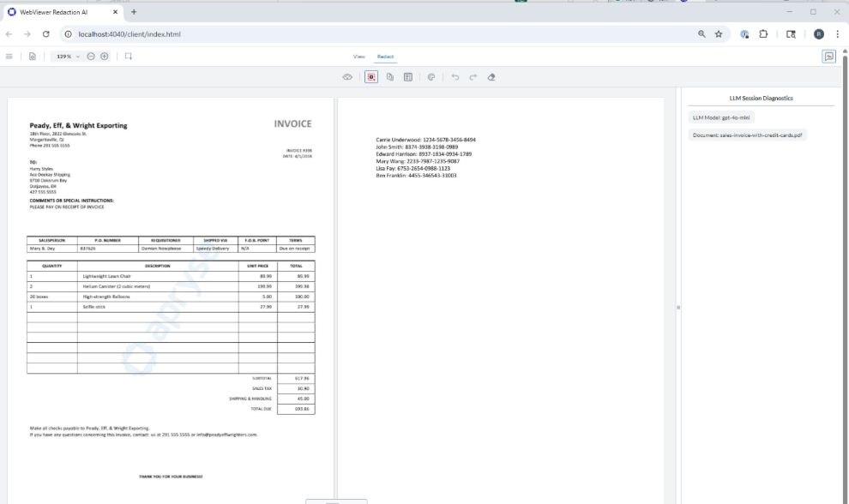This screenshot has height=504, width=849.
Task: Toggle the eye preview icon in redact toolbar
Action: 347,77
